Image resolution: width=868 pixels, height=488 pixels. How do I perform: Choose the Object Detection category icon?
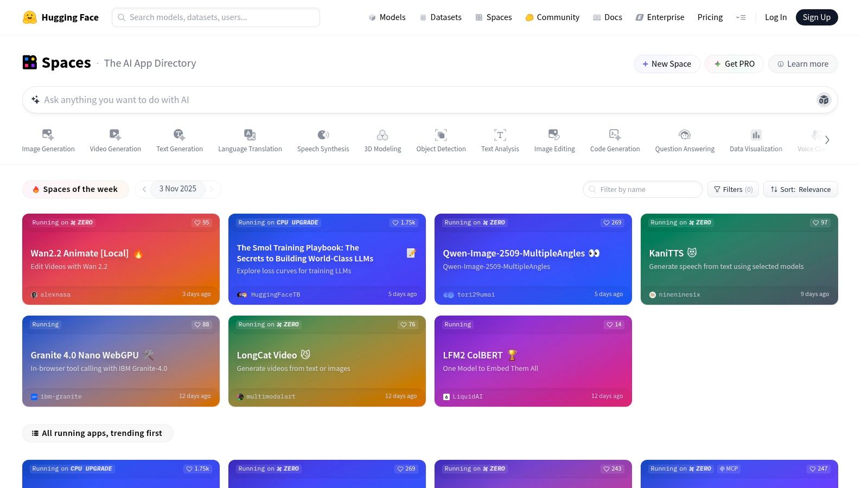click(441, 135)
